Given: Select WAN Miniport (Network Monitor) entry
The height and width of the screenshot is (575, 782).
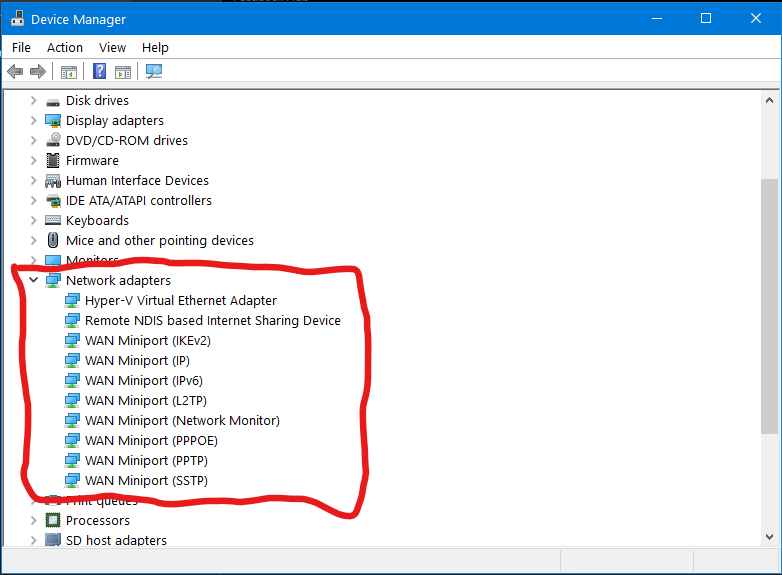Looking at the screenshot, I should pyautogui.click(x=182, y=420).
